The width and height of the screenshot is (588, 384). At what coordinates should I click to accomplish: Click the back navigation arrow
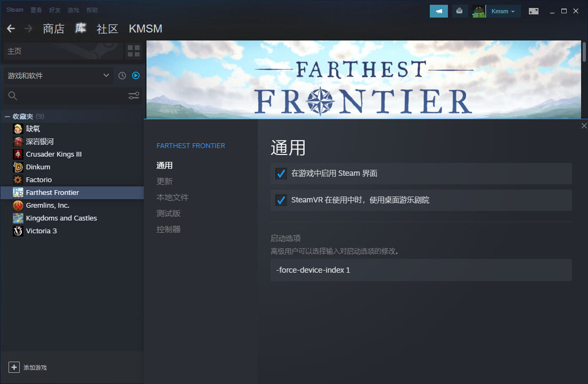coord(11,29)
